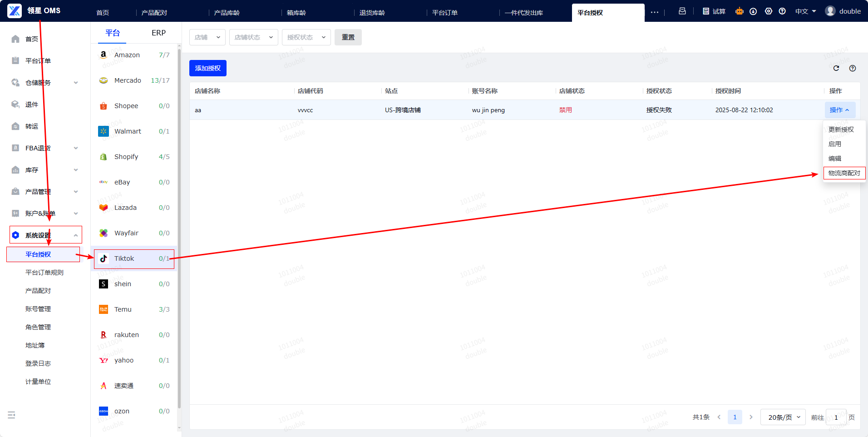Viewport: 868px width, 437px height.
Task: Click the shop name cell aa
Action: pyautogui.click(x=198, y=110)
